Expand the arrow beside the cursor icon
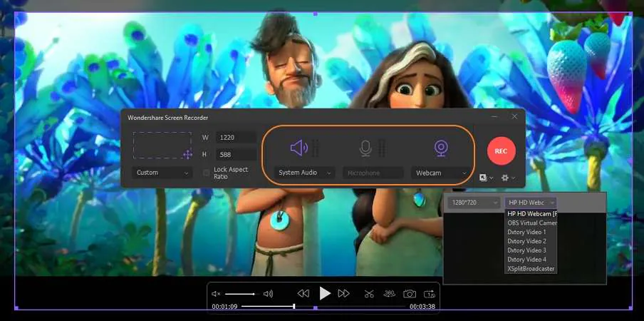Viewport: 644px width, 321px height. pos(492,178)
